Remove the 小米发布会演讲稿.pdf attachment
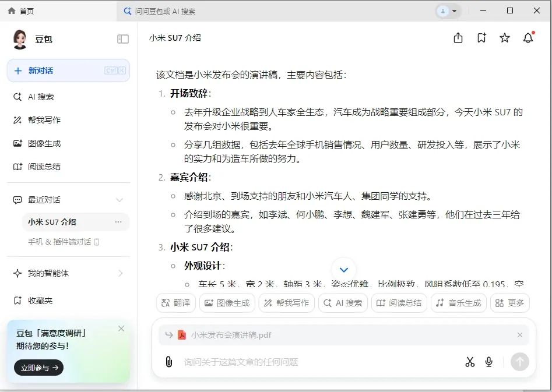The width and height of the screenshot is (552, 392). point(520,335)
